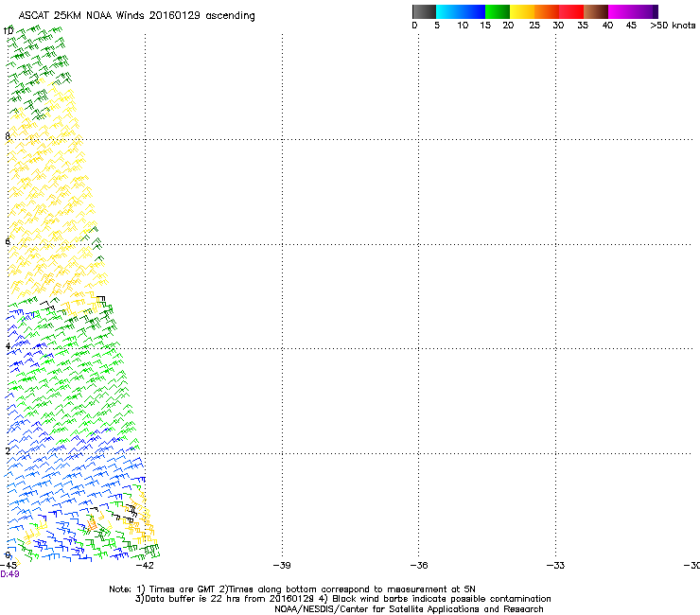The image size is (700, 615).
Task: Click the longitude label '-36'
Action: [419, 566]
